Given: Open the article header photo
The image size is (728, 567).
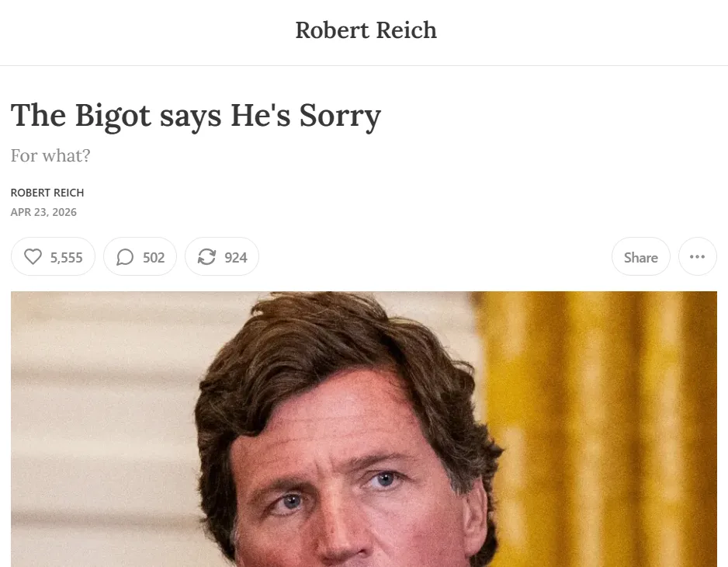Looking at the screenshot, I should pos(364,429).
